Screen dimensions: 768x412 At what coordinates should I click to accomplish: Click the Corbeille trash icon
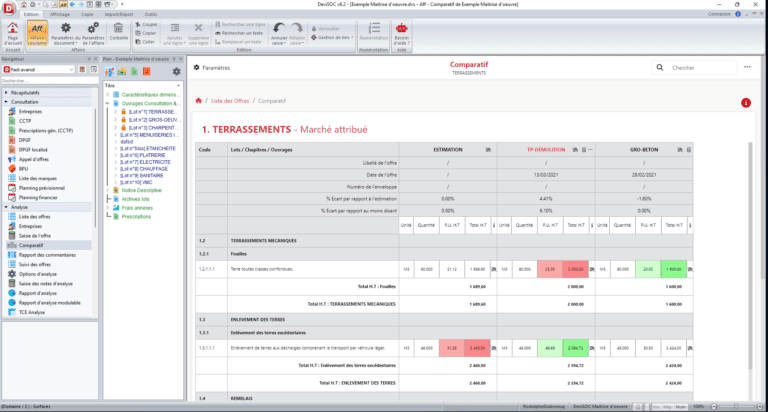(119, 32)
